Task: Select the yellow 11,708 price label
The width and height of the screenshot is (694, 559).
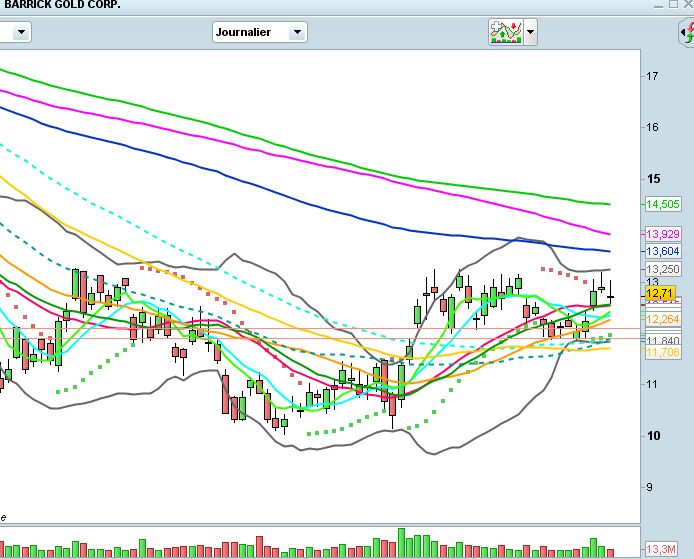Action: [x=662, y=352]
